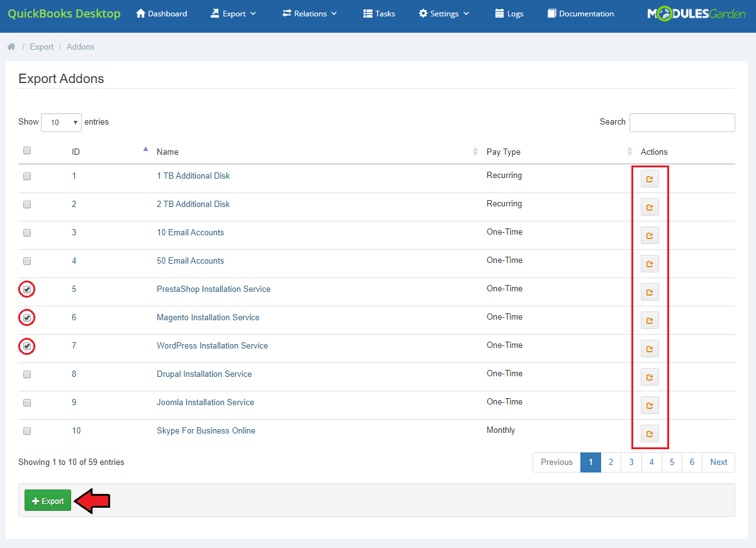Click the Drupal Installation Service name
The height and width of the screenshot is (548, 756).
(204, 374)
